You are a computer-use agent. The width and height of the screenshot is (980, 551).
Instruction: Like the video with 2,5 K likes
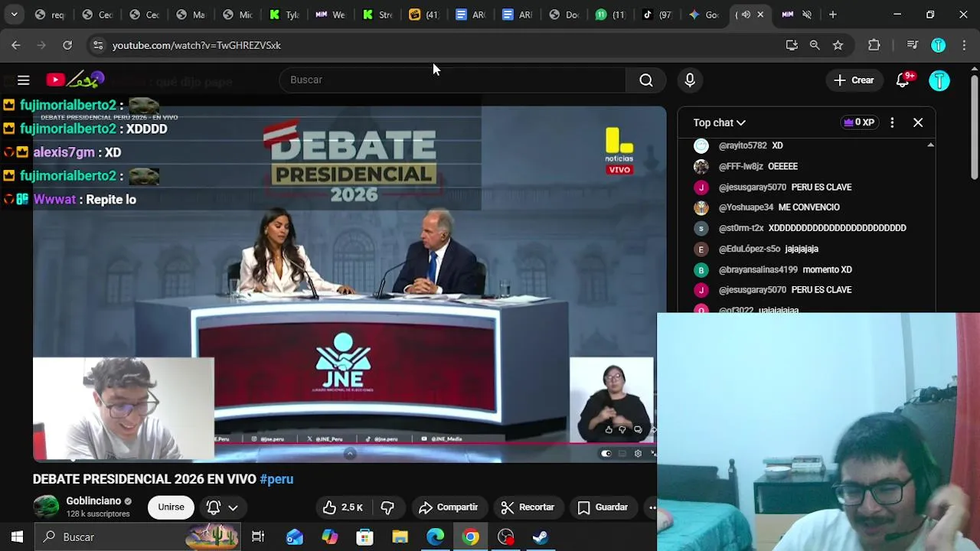pyautogui.click(x=342, y=507)
